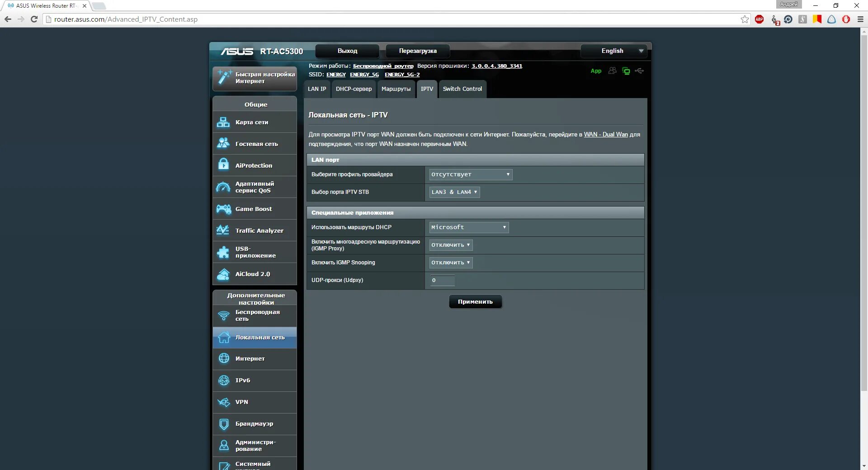Open the ENERGY SSID link

[336, 75]
